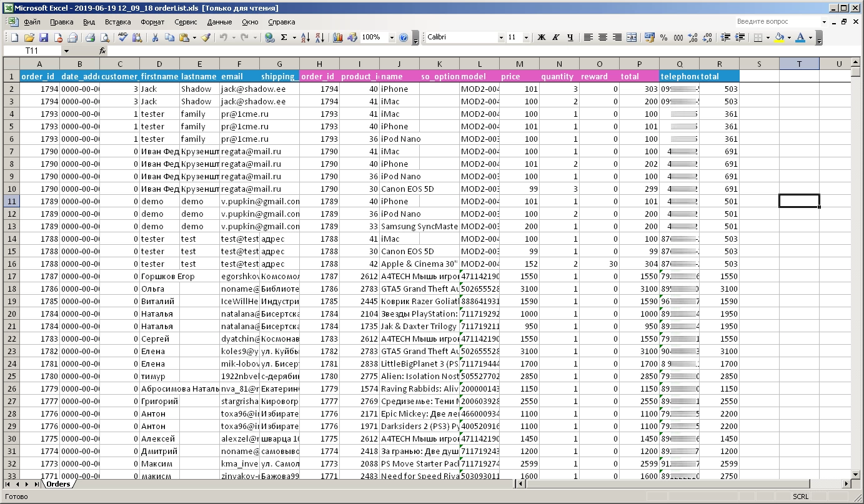Viewport: 864px width, 504px height.
Task: Click the cell containing regata@mail.ru in row 7
Action: click(x=240, y=151)
